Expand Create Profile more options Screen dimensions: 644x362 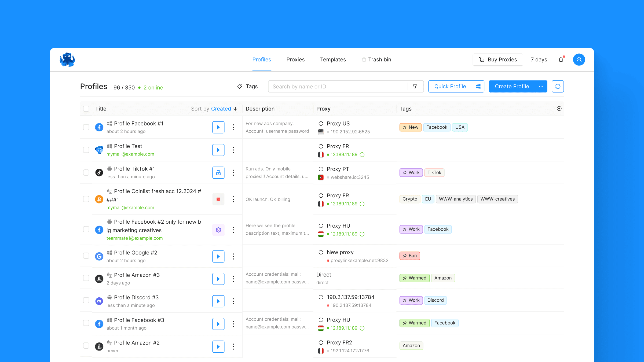(x=541, y=86)
